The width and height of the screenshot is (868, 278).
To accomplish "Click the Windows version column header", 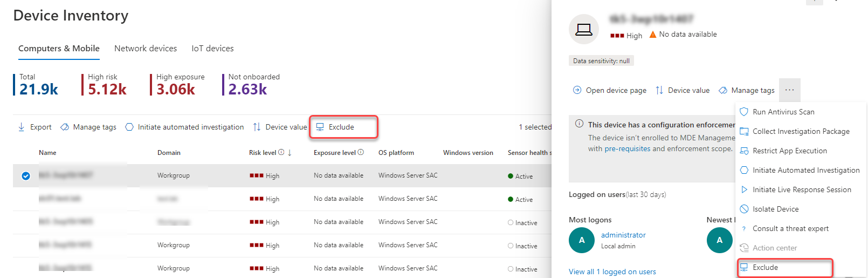I will point(468,153).
